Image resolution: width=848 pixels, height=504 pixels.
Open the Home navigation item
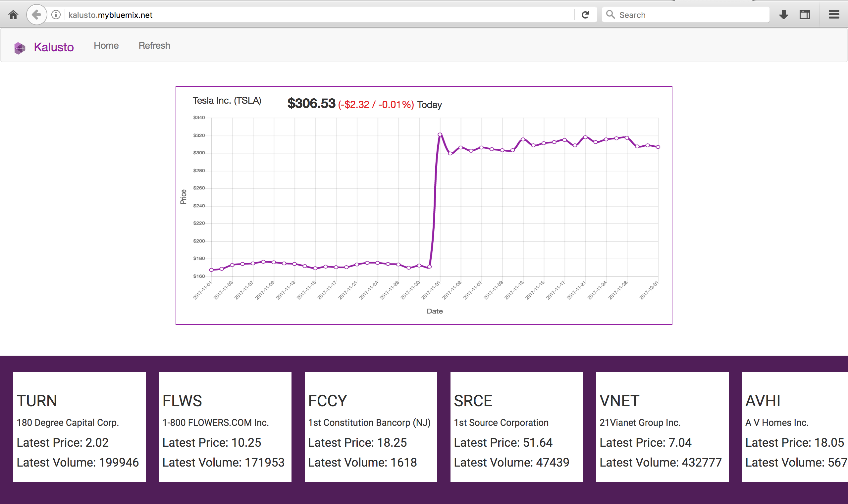(106, 45)
